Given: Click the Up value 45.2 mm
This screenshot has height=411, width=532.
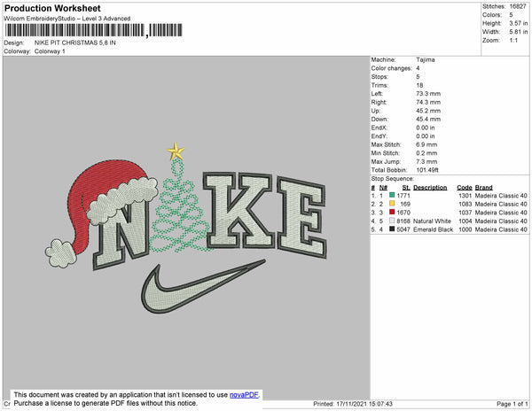Looking at the screenshot, I should (428, 111).
